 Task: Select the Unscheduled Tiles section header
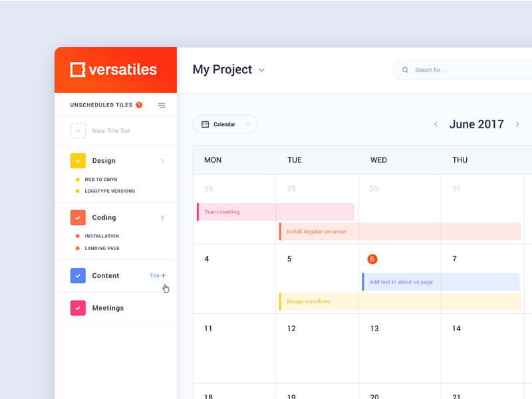click(x=100, y=104)
